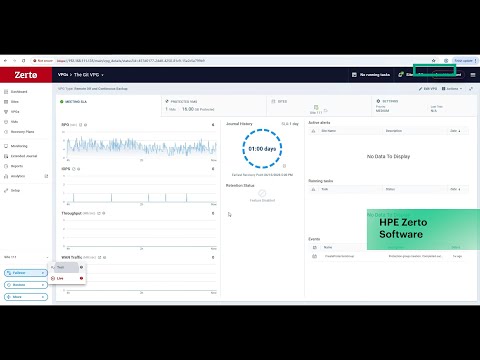Screen dimensions: 480x360
Task: Click the RPO chart export icon
Action: (80, 125)
